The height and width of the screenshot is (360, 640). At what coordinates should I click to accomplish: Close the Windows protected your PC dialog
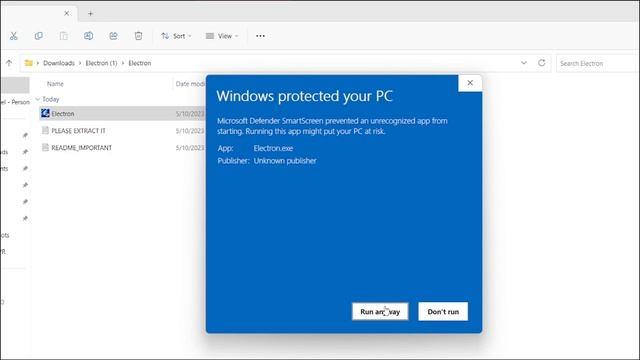point(470,83)
